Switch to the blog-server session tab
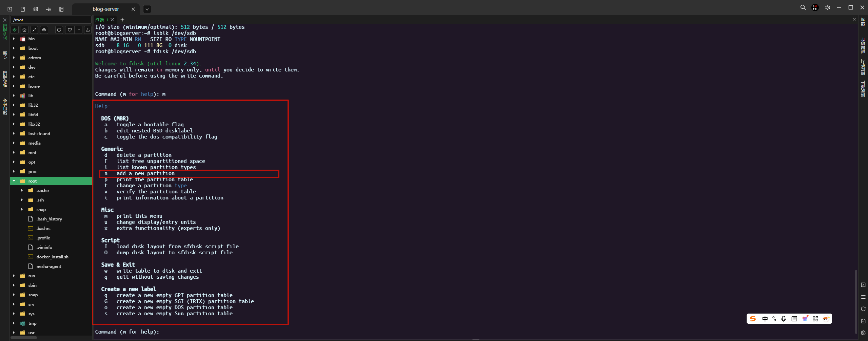Image resolution: width=868 pixels, height=341 pixels. (x=105, y=9)
